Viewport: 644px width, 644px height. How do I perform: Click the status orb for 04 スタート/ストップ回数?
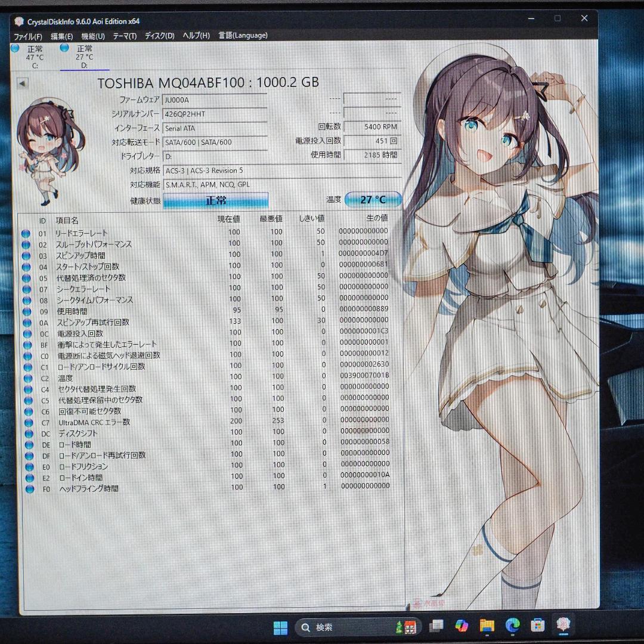(26, 267)
